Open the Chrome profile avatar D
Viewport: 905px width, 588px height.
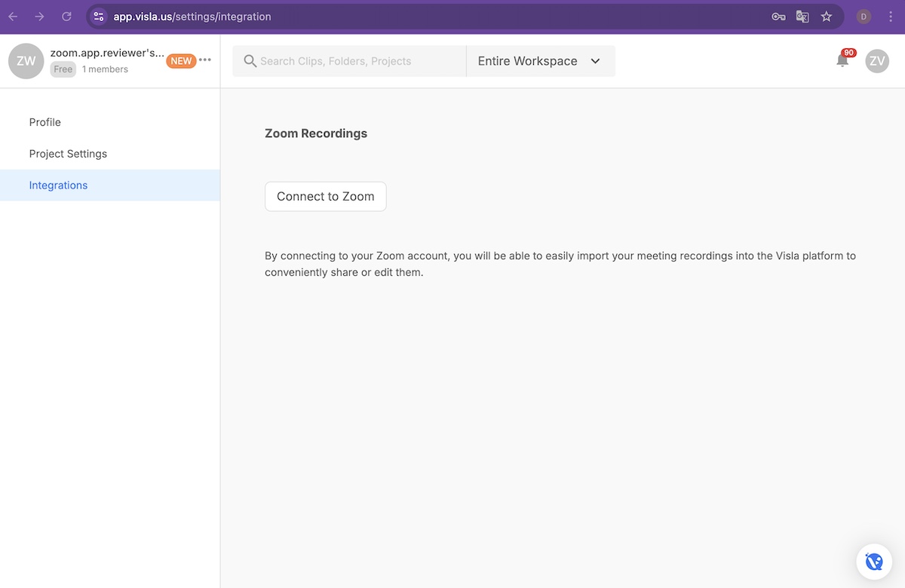864,17
